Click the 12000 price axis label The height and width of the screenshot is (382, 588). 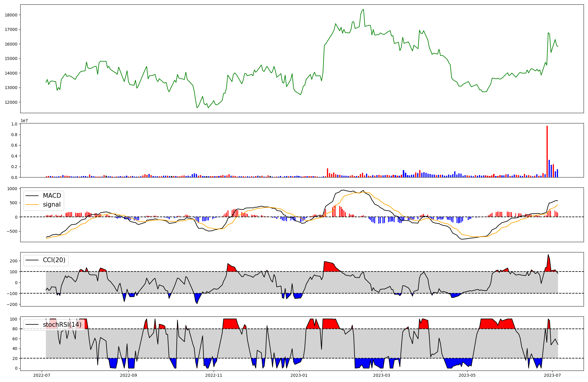click(11, 102)
